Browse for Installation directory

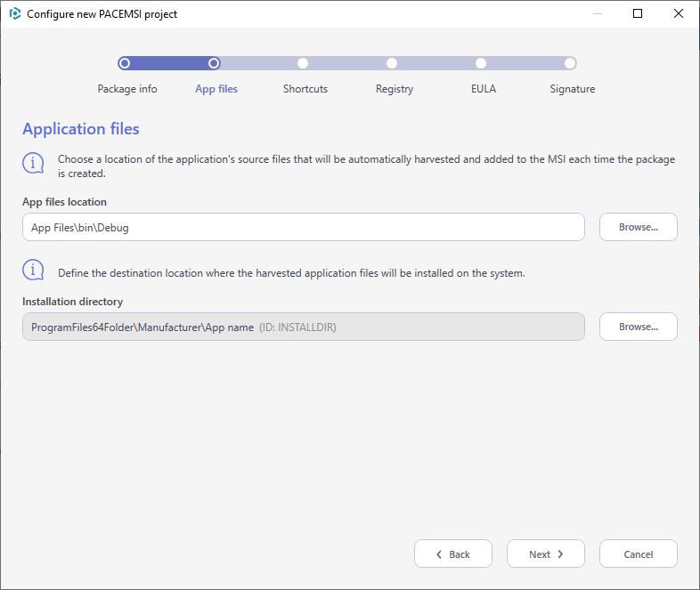639,327
